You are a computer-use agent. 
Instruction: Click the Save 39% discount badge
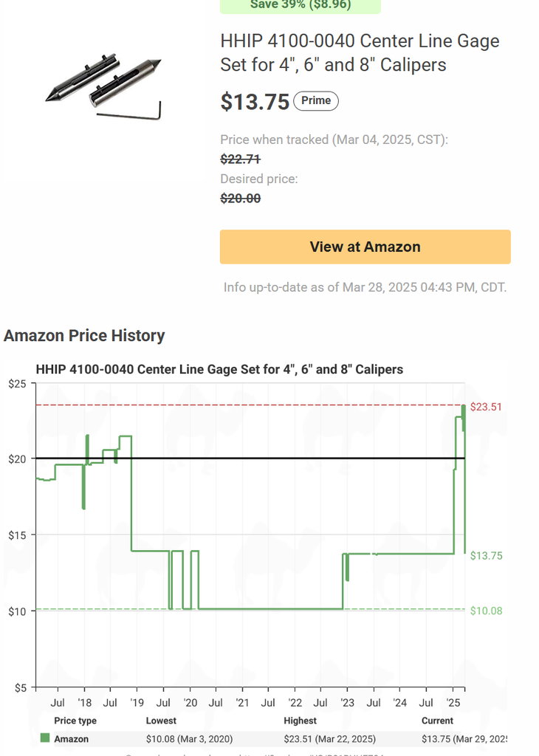[x=301, y=5]
